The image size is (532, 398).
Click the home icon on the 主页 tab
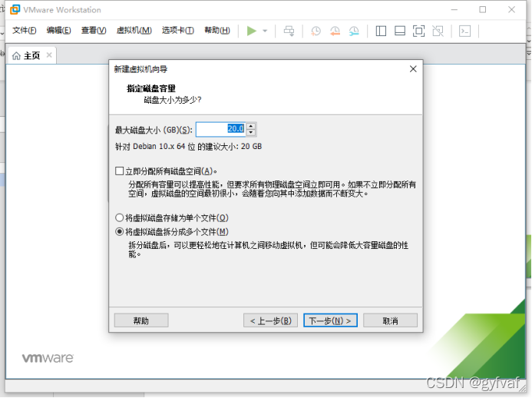tap(16, 55)
